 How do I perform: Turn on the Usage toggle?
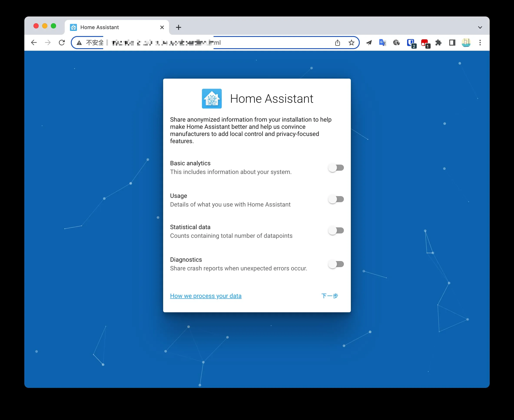pyautogui.click(x=336, y=199)
